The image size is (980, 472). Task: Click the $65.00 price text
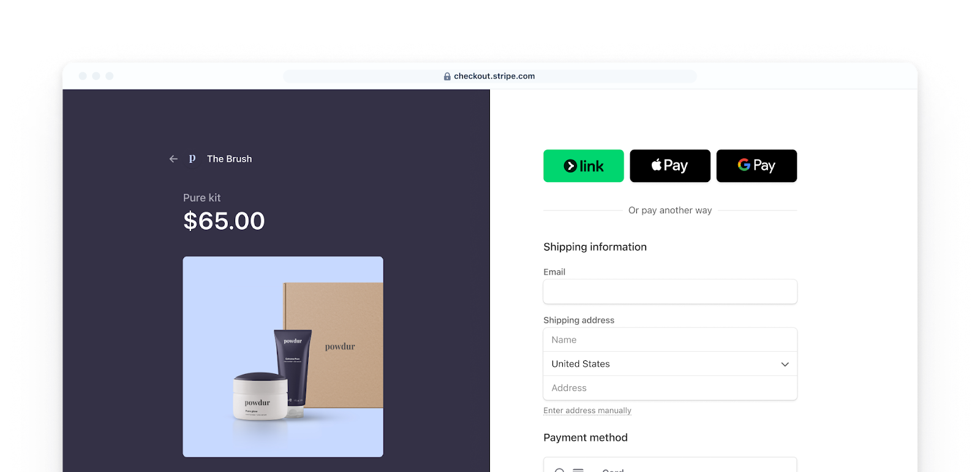[224, 221]
